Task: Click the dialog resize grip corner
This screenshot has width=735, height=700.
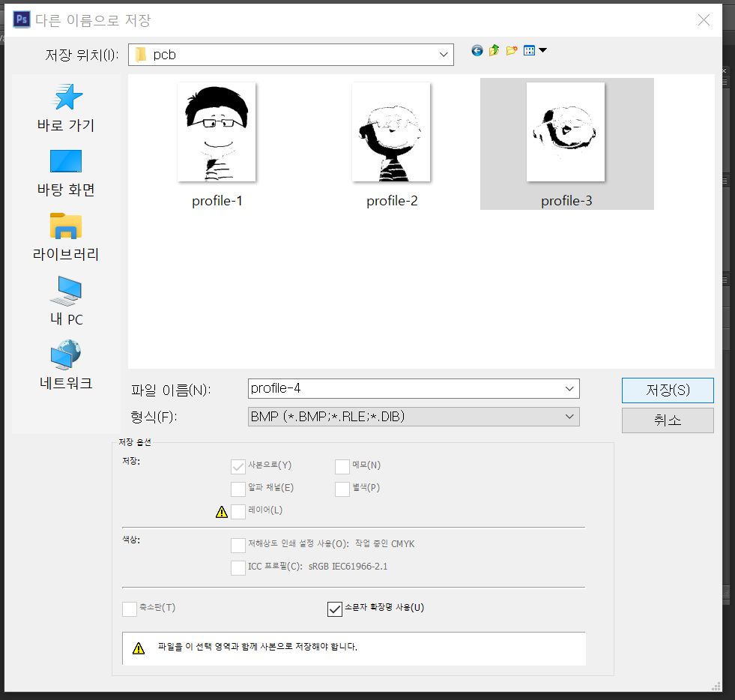Action: pyautogui.click(x=716, y=687)
